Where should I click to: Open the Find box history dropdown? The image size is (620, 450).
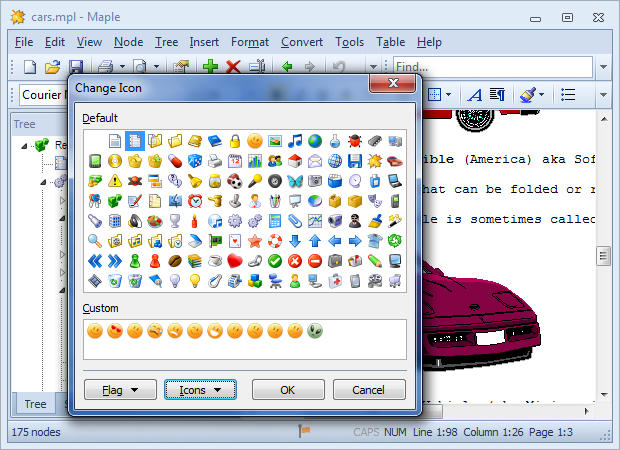[603, 67]
